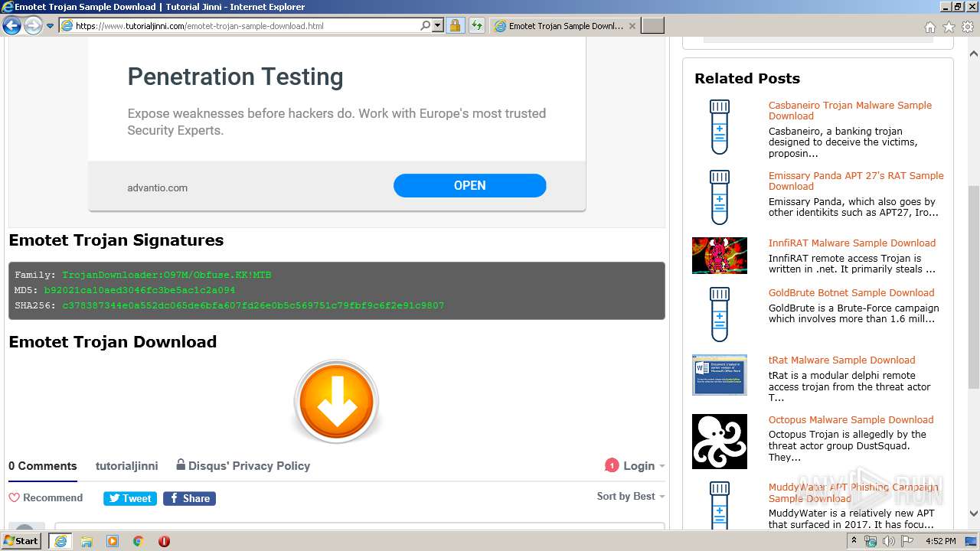Click the Tweet share button
This screenshot has height=551, width=980.
pyautogui.click(x=130, y=498)
